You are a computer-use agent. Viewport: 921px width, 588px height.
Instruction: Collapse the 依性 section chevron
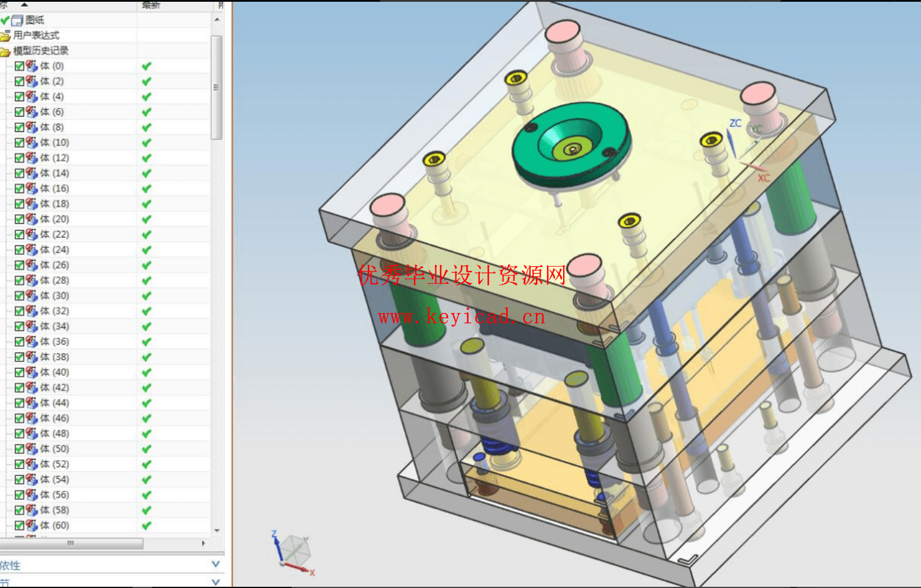tap(215, 564)
